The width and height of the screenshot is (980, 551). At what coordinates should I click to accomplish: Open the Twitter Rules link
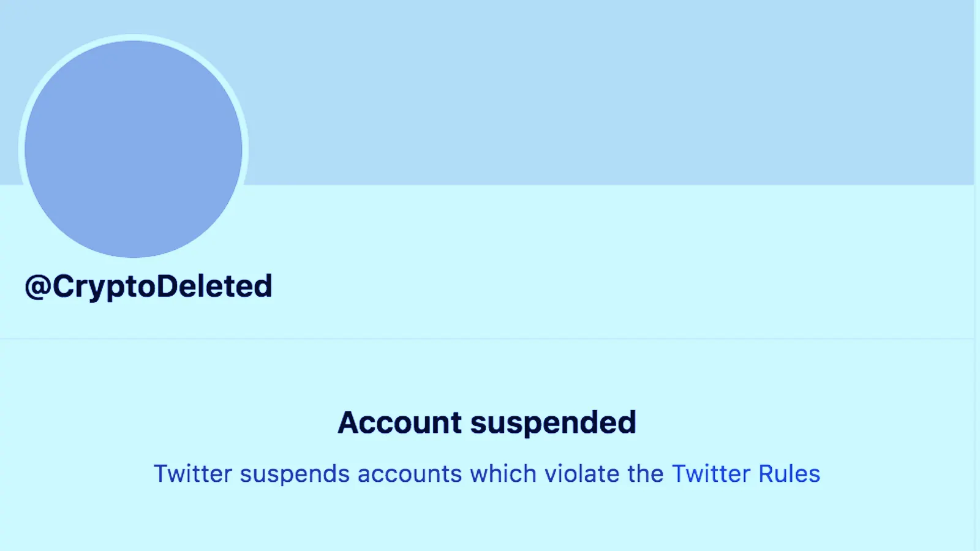click(746, 474)
